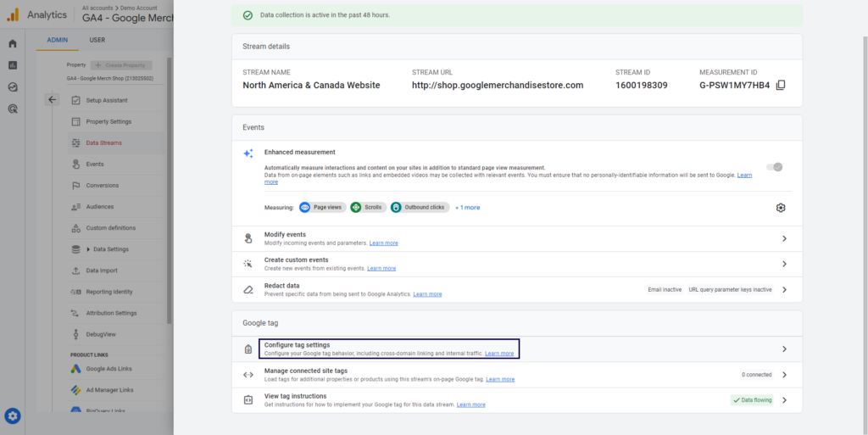
Task: Click the View tag instructions icon
Action: 248,400
